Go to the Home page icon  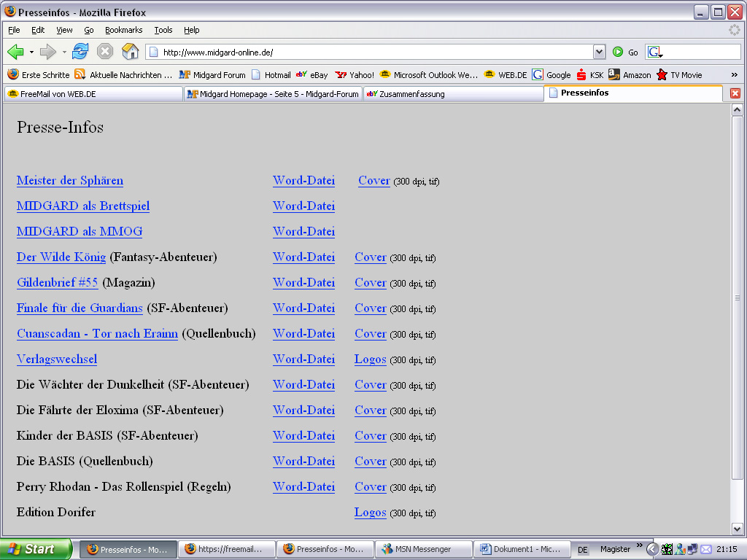click(x=130, y=51)
